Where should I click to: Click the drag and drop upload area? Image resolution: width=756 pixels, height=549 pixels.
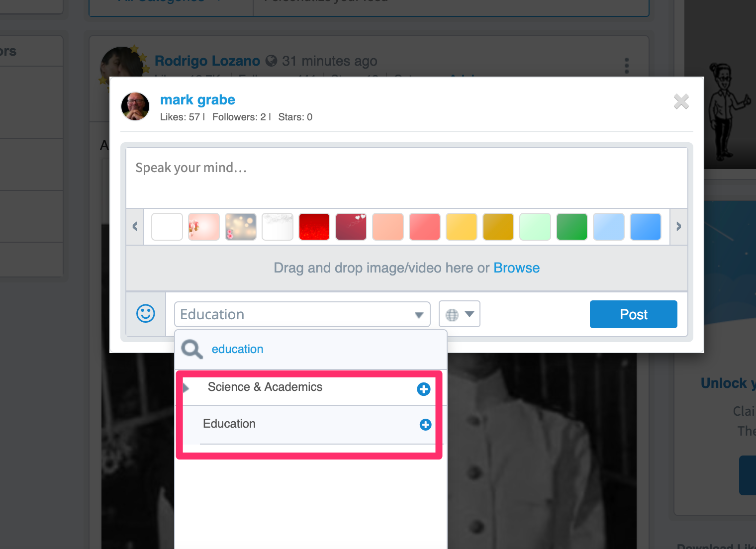click(407, 268)
